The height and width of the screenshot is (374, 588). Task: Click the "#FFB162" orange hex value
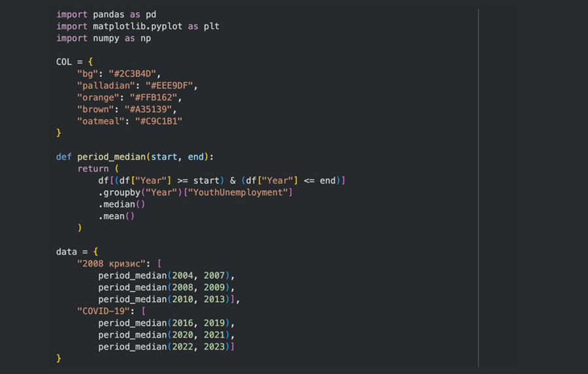(x=155, y=97)
